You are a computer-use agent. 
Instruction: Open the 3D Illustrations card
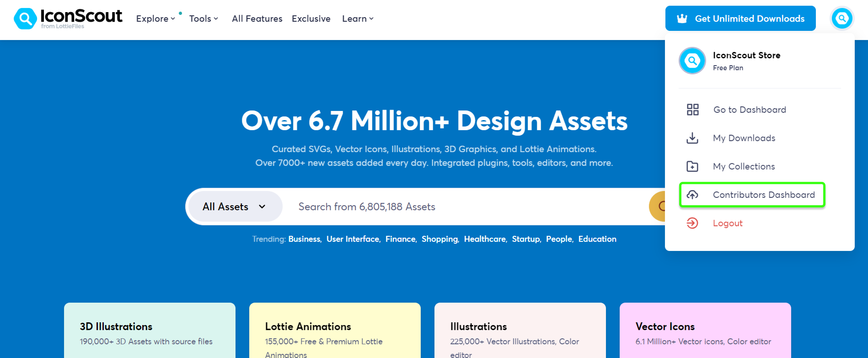pos(150,330)
